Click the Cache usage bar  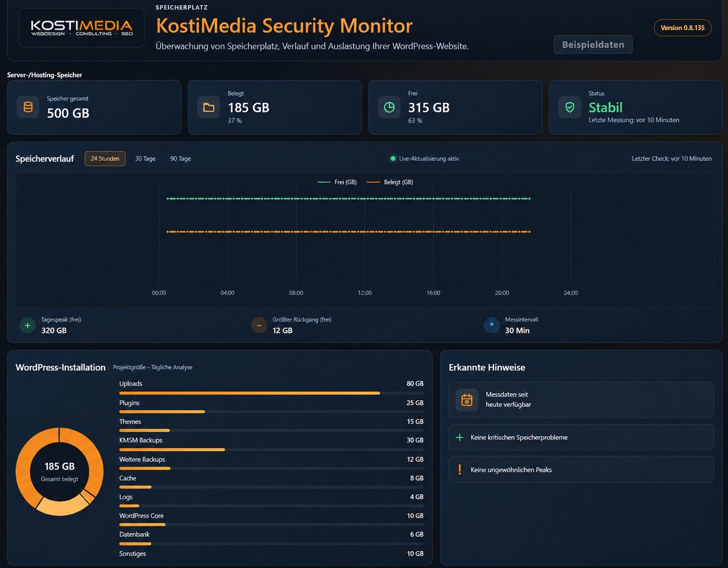click(271, 487)
